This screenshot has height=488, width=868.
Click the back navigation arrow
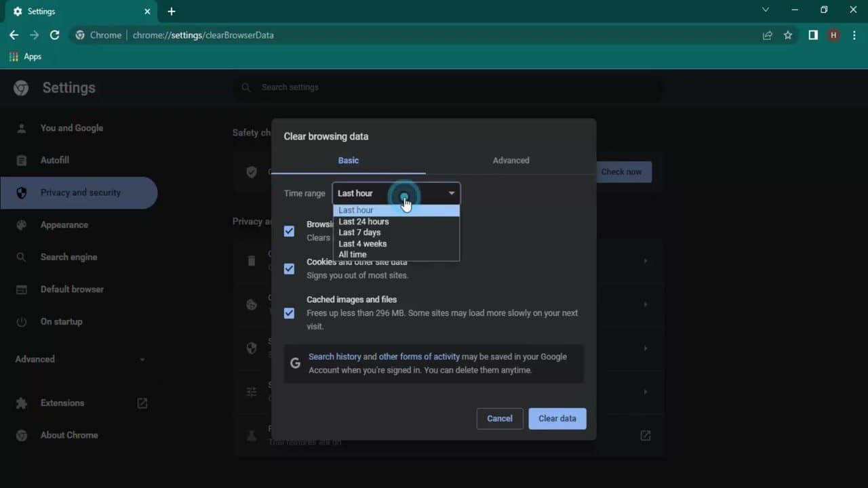click(14, 35)
